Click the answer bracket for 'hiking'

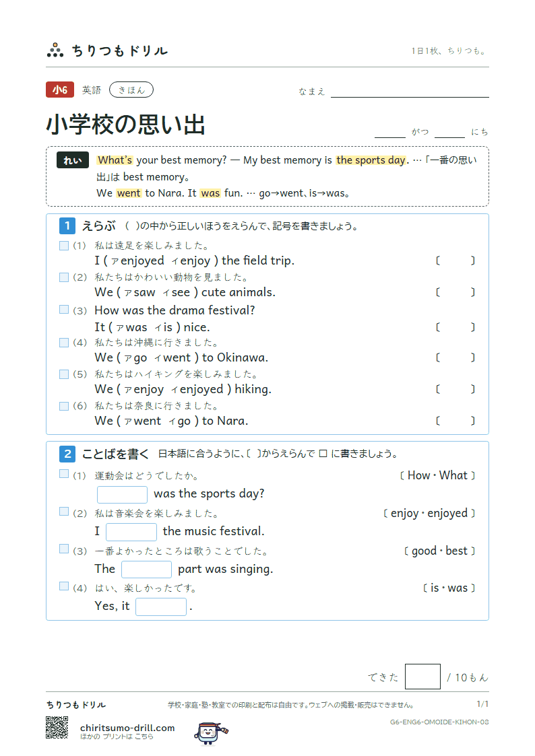pyautogui.click(x=455, y=389)
